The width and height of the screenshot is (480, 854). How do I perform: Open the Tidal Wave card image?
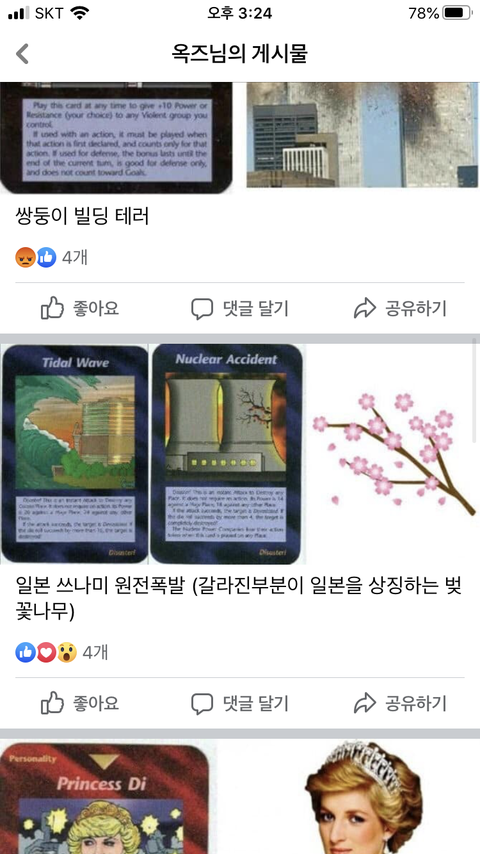click(x=75, y=454)
